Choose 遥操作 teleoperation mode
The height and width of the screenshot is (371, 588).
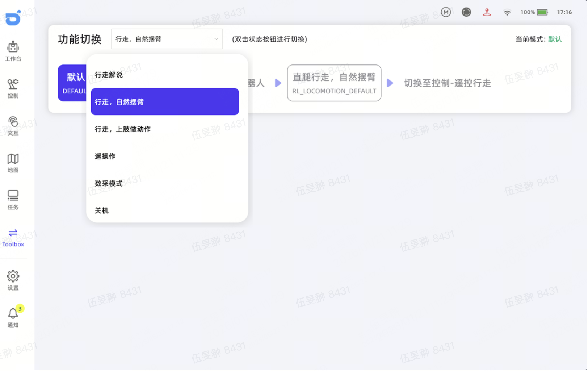[x=105, y=156]
